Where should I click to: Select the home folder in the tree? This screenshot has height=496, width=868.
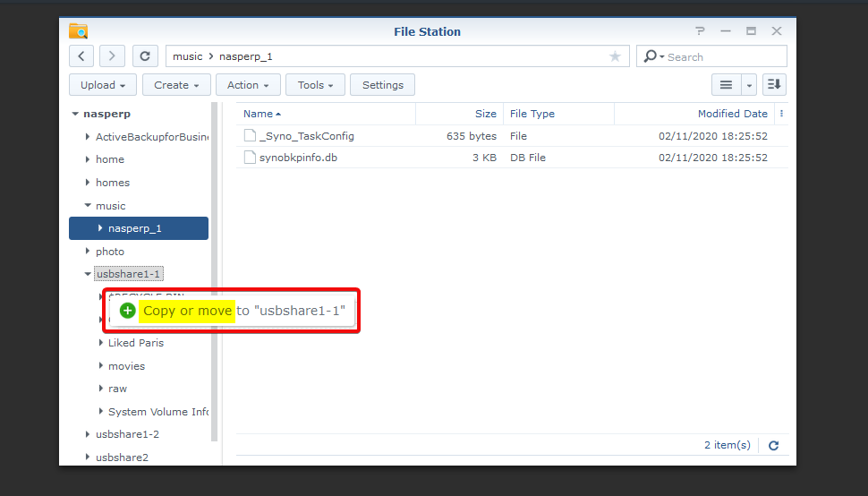click(x=109, y=159)
